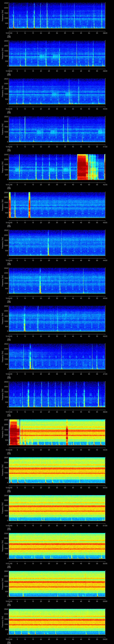Click the spectrogram panel starting at 19:45:00
The width and height of the screenshot is (114, 644).
57,318
